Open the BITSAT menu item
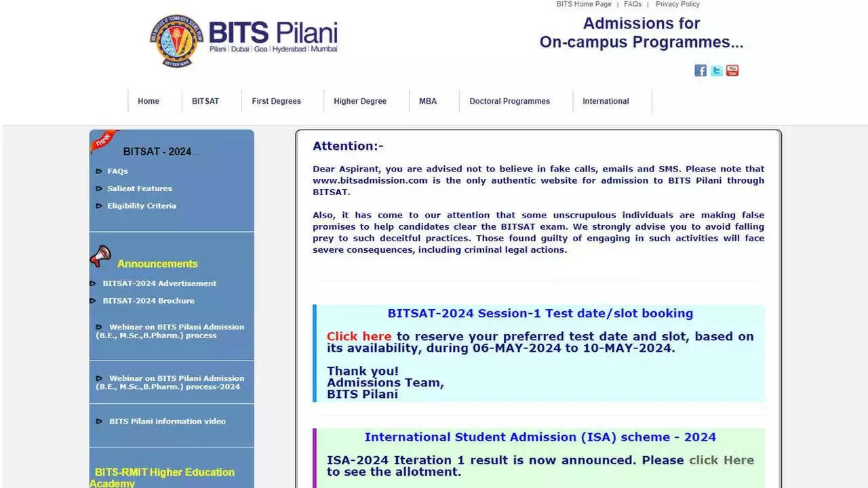The height and width of the screenshot is (488, 868). [x=205, y=101]
